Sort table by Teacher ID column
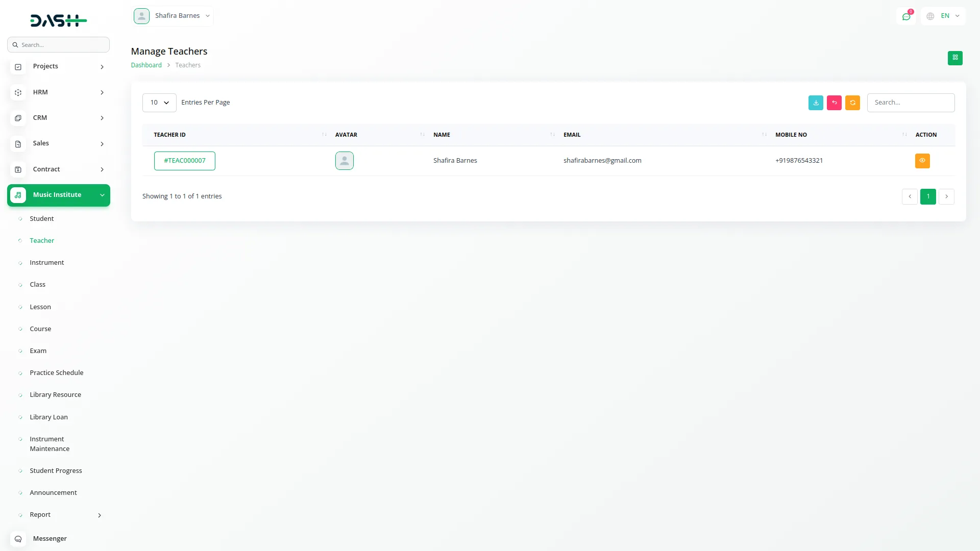Viewport: 980px width, 551px height. (170, 135)
